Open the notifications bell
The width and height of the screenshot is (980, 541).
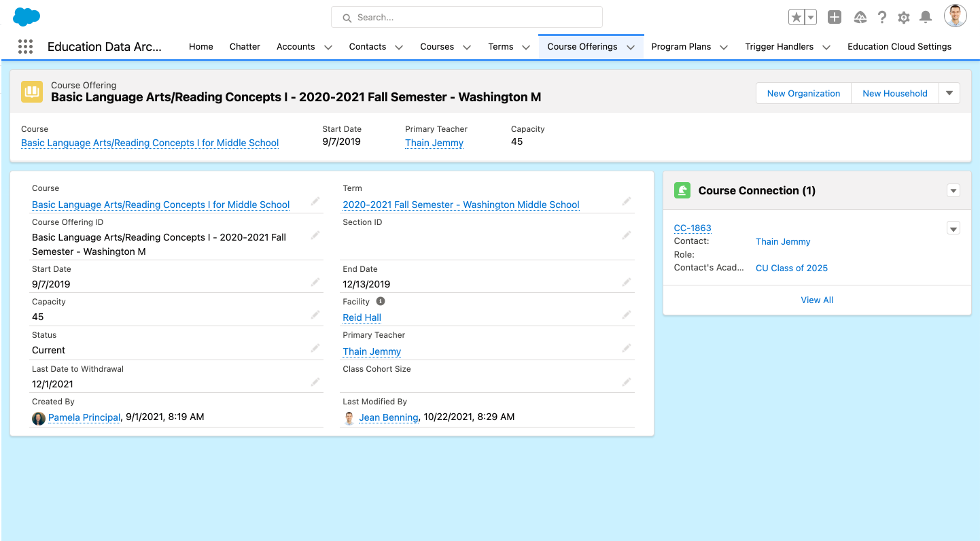point(925,18)
